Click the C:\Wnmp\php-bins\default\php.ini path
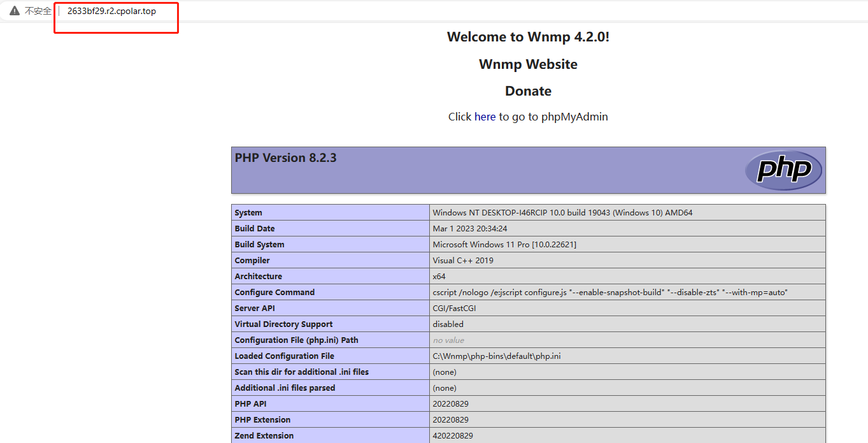Screen dimensions: 868x443 coord(496,356)
